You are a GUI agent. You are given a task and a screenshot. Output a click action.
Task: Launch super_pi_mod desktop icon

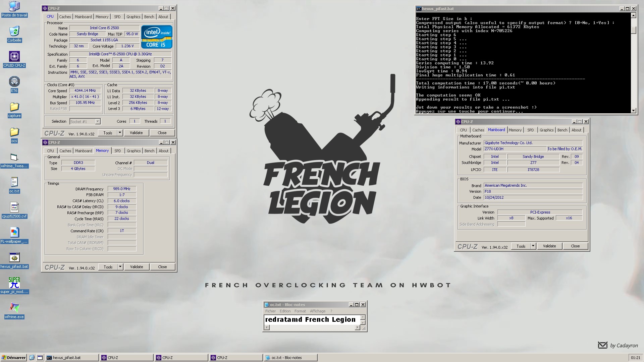14,286
